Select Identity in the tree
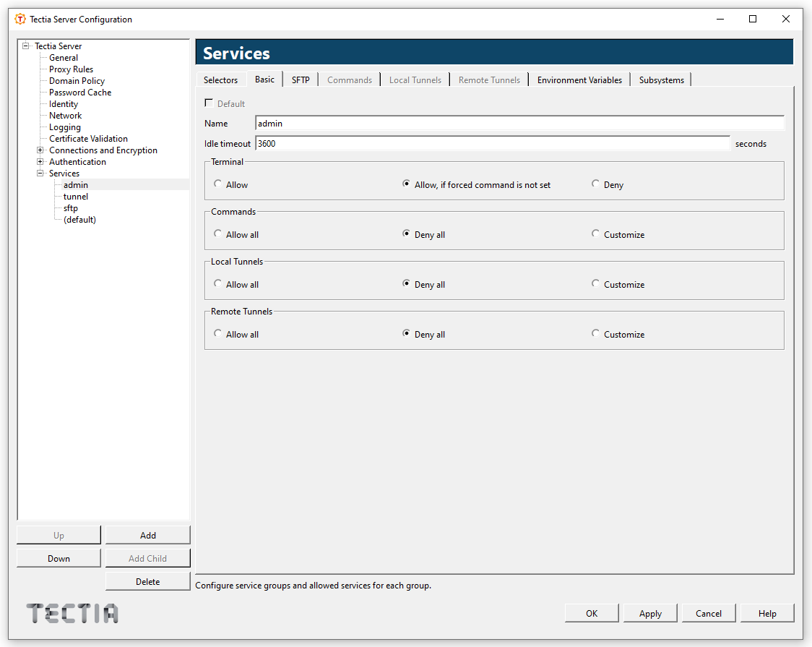This screenshot has width=812, height=647. point(63,104)
